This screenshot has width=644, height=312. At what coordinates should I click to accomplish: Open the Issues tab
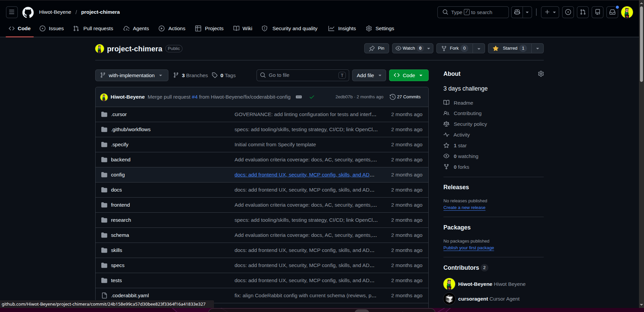click(x=52, y=29)
